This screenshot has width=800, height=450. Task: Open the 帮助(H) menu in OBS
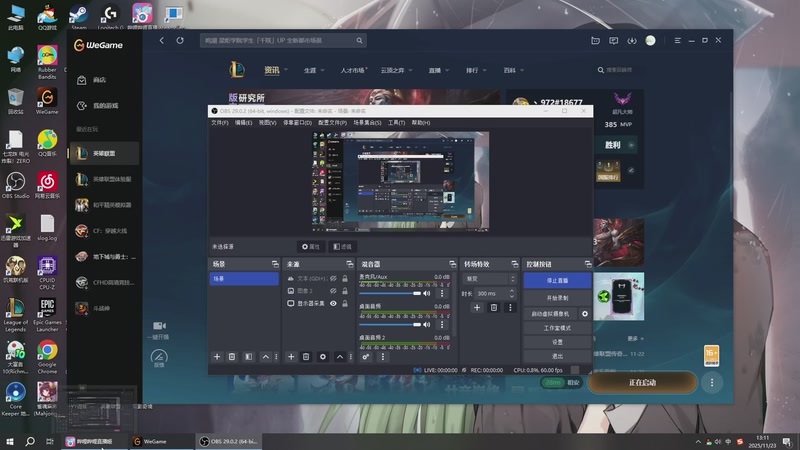tap(421, 123)
